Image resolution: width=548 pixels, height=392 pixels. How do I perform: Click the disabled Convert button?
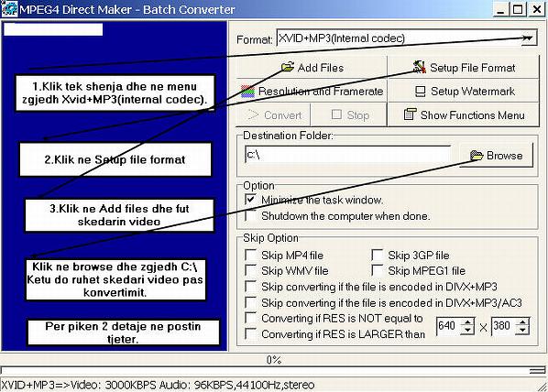point(273,114)
